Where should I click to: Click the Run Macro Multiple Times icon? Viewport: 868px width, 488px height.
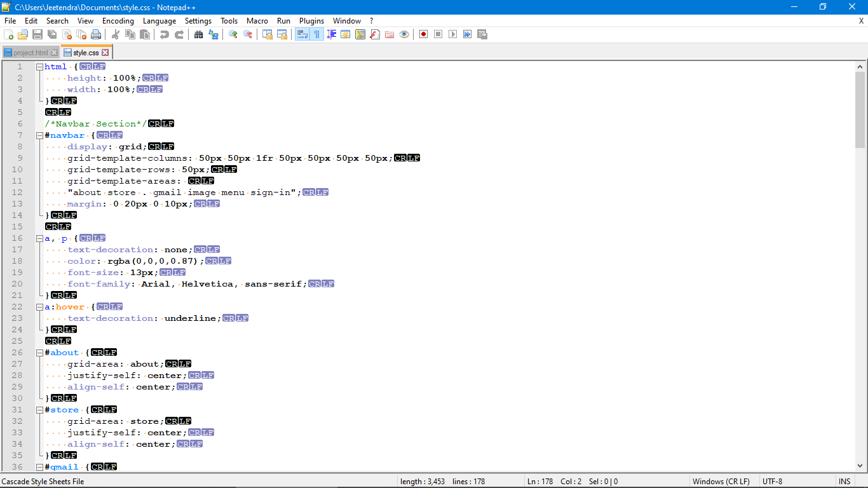pyautogui.click(x=468, y=34)
